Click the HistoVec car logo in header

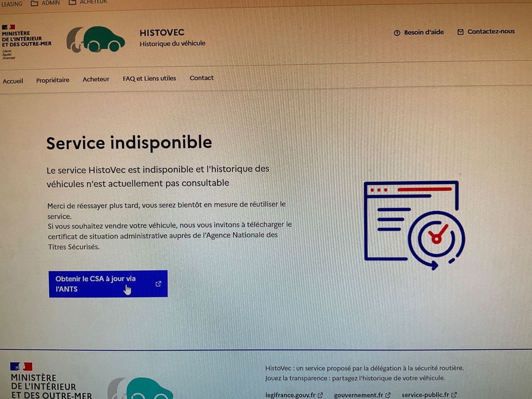tap(96, 39)
